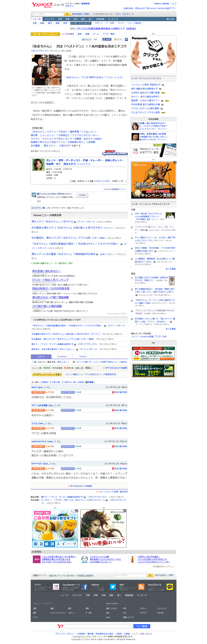
Task: Click 私はそう思わない on uwa*noc*s*u's comment
Action: pos(68,446)
